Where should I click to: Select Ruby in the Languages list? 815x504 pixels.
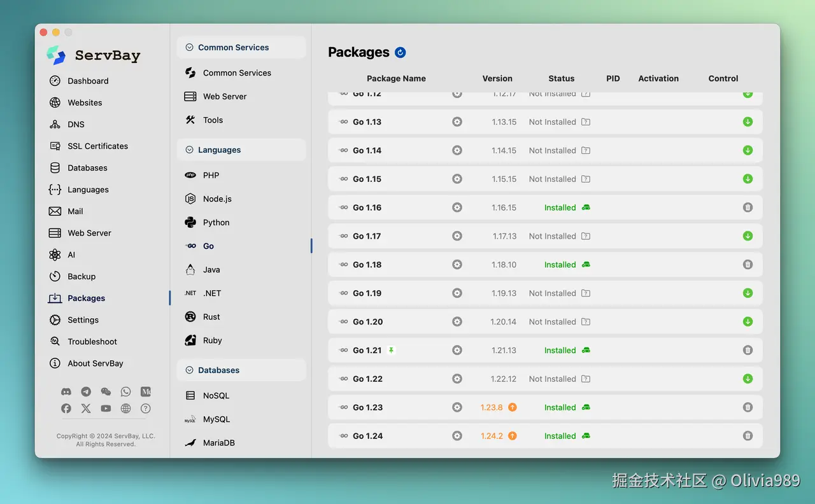click(212, 340)
